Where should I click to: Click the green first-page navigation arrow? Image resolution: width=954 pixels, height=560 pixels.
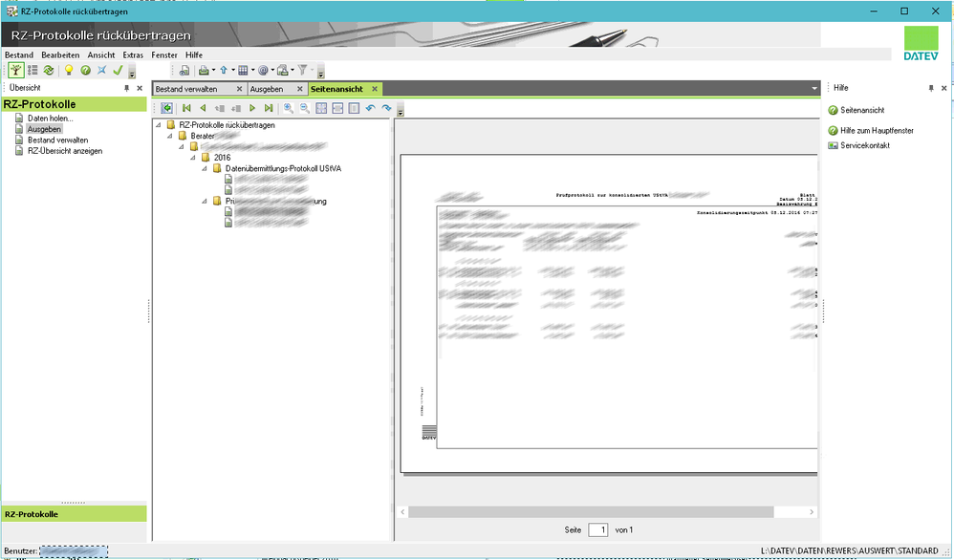coord(187,109)
